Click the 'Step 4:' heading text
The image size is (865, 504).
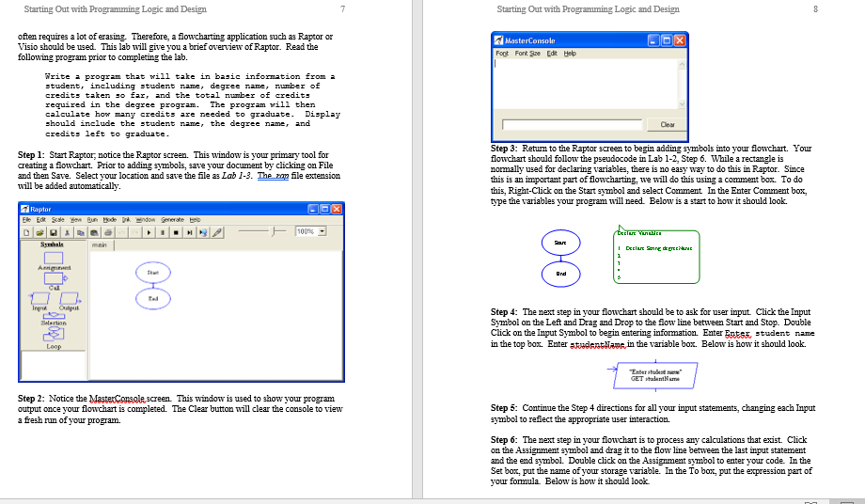tap(504, 312)
